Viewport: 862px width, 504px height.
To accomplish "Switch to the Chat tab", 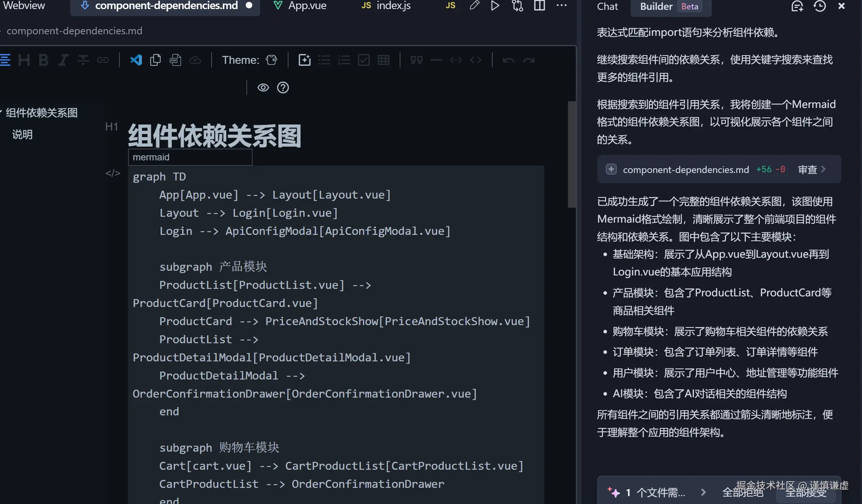I will [x=607, y=6].
